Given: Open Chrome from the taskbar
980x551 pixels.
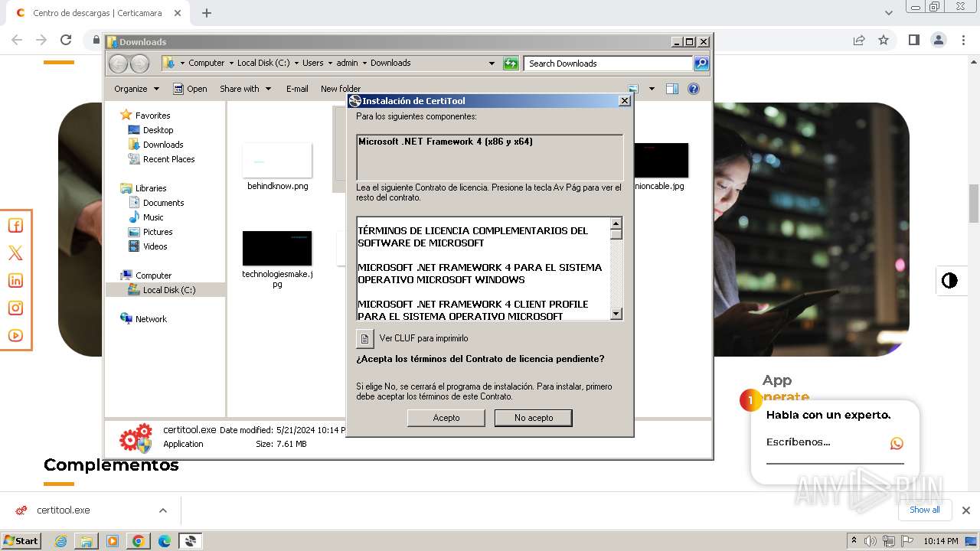Looking at the screenshot, I should click(x=139, y=541).
